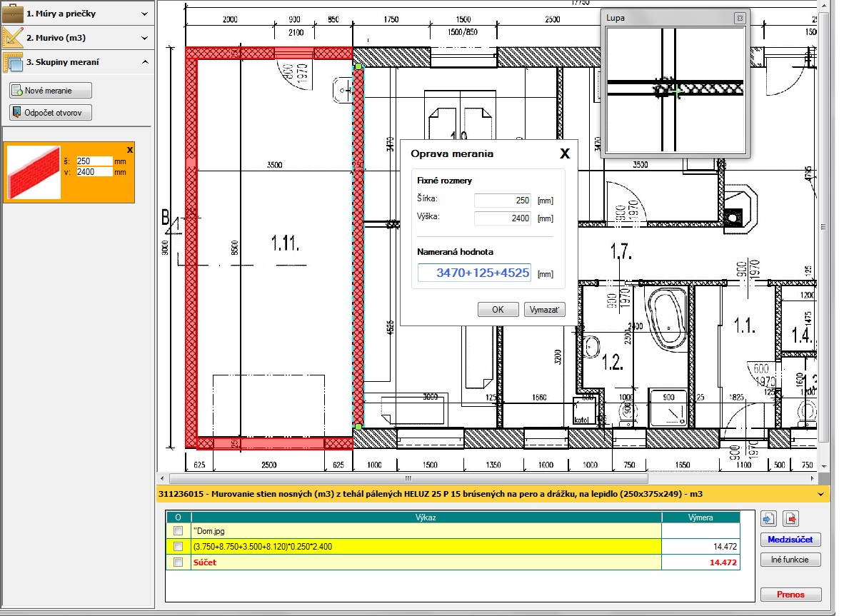Click the blue arrow import icon above Medzisúčet
The image size is (864, 616).
pyautogui.click(x=770, y=518)
